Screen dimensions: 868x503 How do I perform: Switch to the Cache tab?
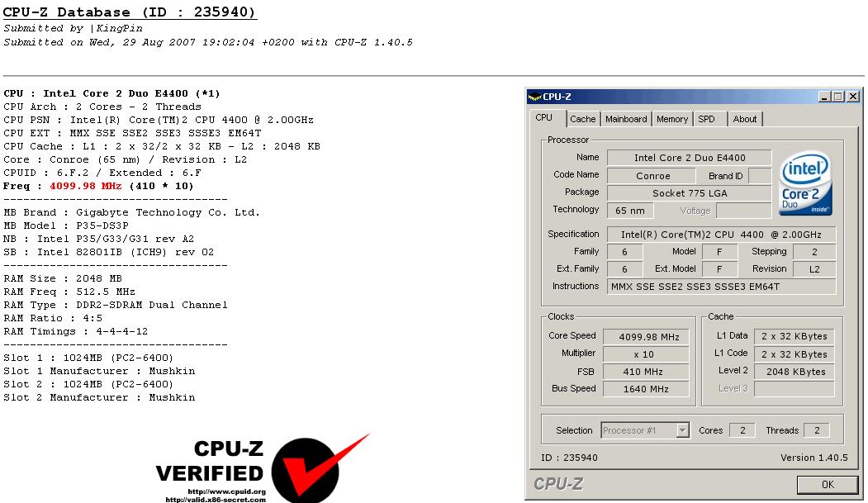(x=583, y=119)
